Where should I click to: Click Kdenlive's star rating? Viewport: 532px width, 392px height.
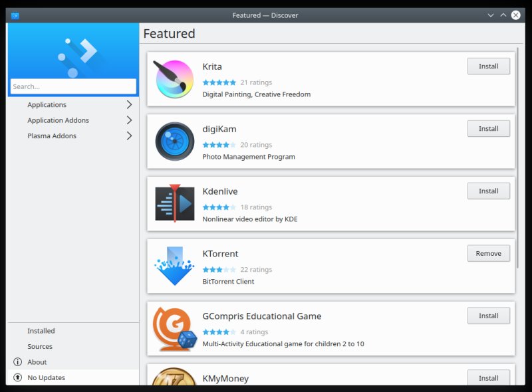pyautogui.click(x=219, y=207)
